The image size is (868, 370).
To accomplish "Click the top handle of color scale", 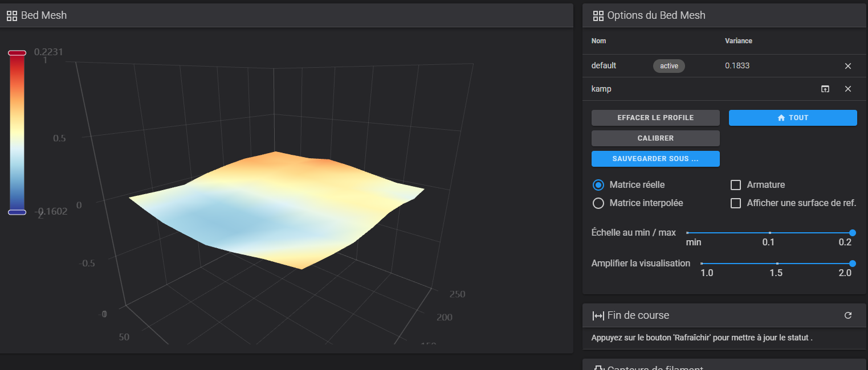I will 17,53.
